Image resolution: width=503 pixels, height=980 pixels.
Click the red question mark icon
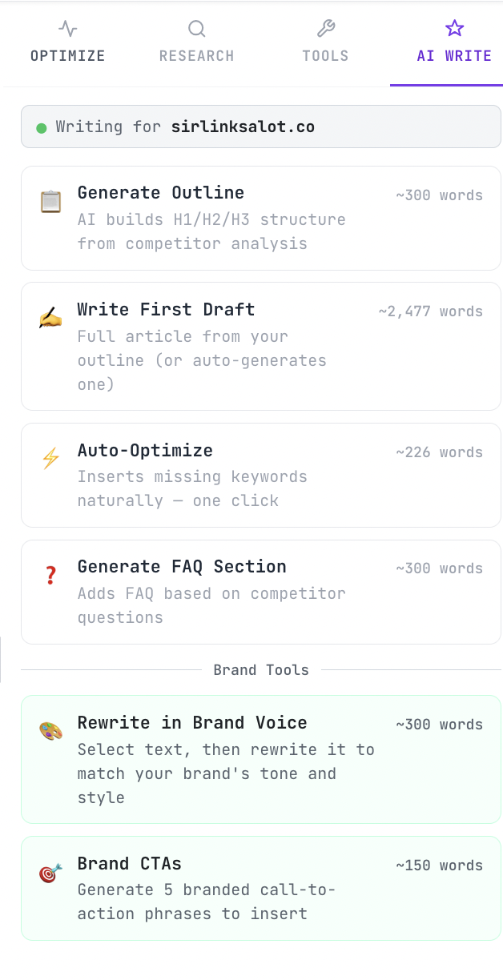pos(50,575)
